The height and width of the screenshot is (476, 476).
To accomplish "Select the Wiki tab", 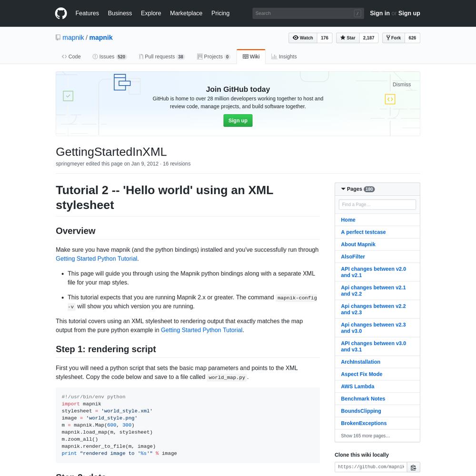I will coord(251,57).
